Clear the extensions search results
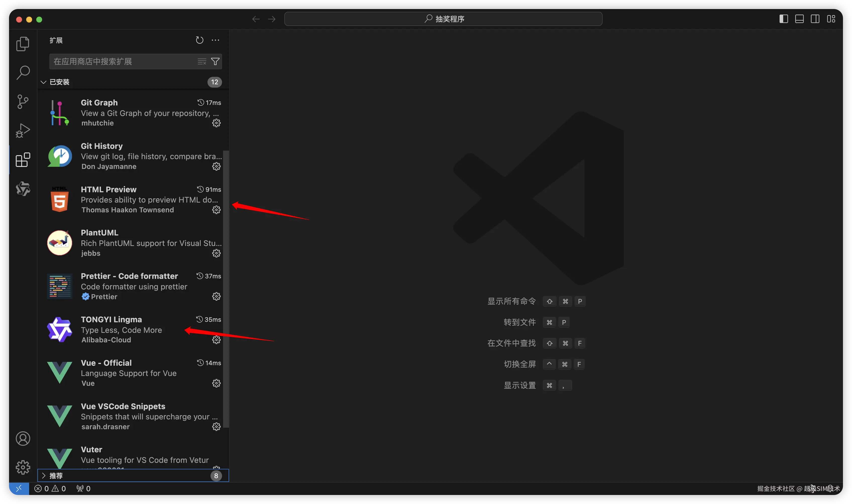This screenshot has width=852, height=504. (x=202, y=61)
